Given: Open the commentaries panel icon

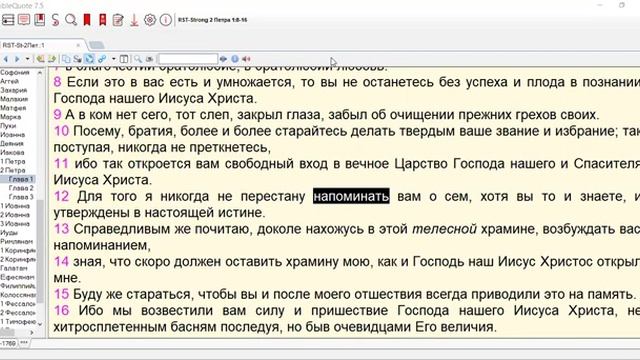Looking at the screenshot, I should (x=24, y=20).
